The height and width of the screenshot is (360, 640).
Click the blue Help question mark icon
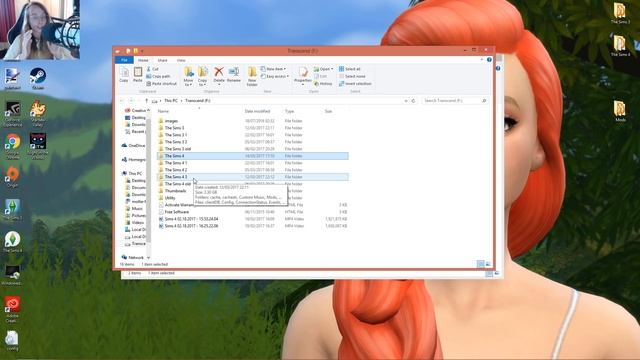pyautogui.click(x=489, y=60)
